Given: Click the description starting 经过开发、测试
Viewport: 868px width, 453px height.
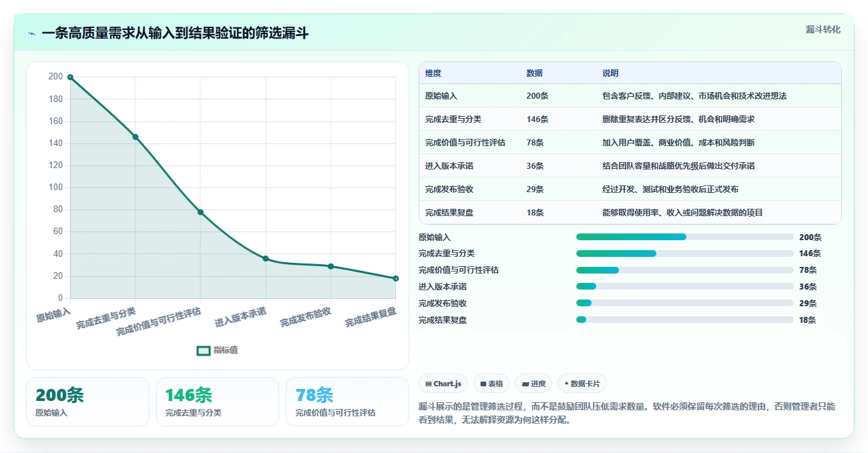Looking at the screenshot, I should pos(670,189).
